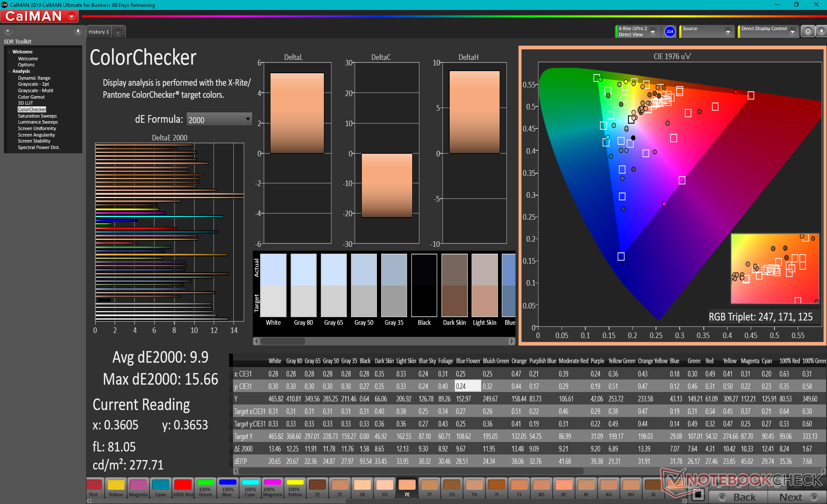Select Grayscale - Multi workflow page

[x=35, y=90]
